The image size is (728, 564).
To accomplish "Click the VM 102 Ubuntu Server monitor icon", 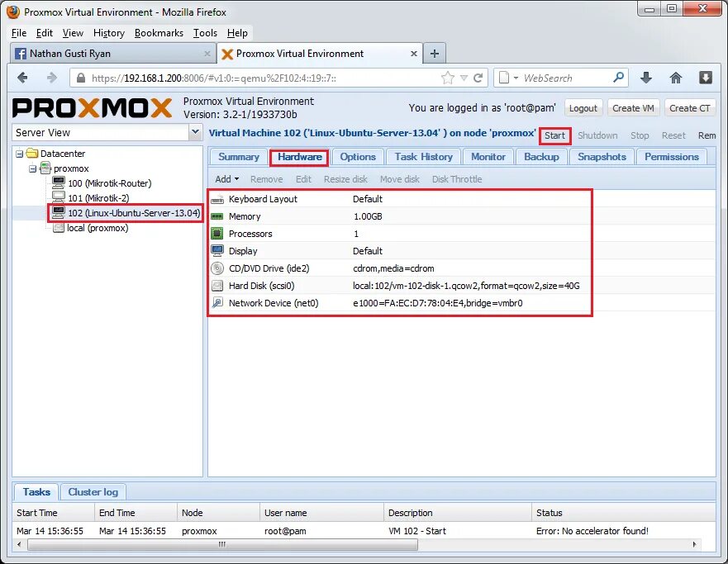I will [59, 212].
